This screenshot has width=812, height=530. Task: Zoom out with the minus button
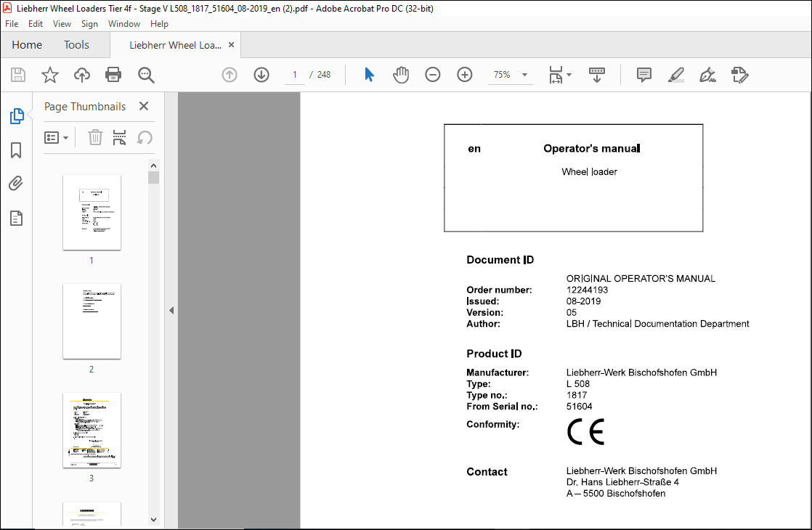click(x=432, y=75)
